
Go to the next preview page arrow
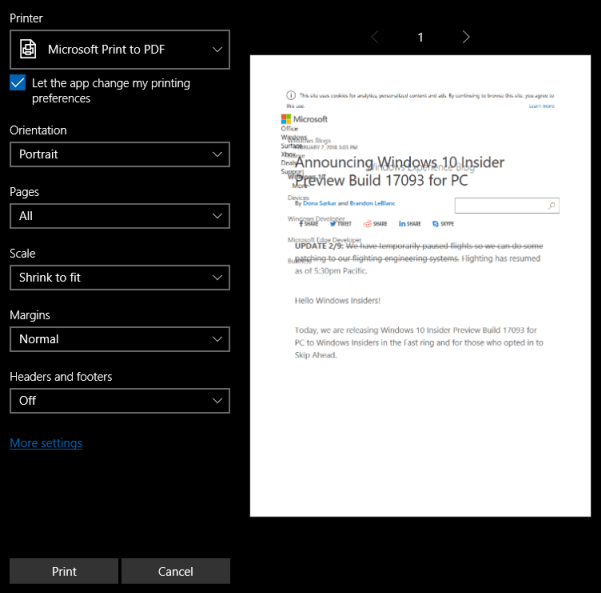(466, 37)
